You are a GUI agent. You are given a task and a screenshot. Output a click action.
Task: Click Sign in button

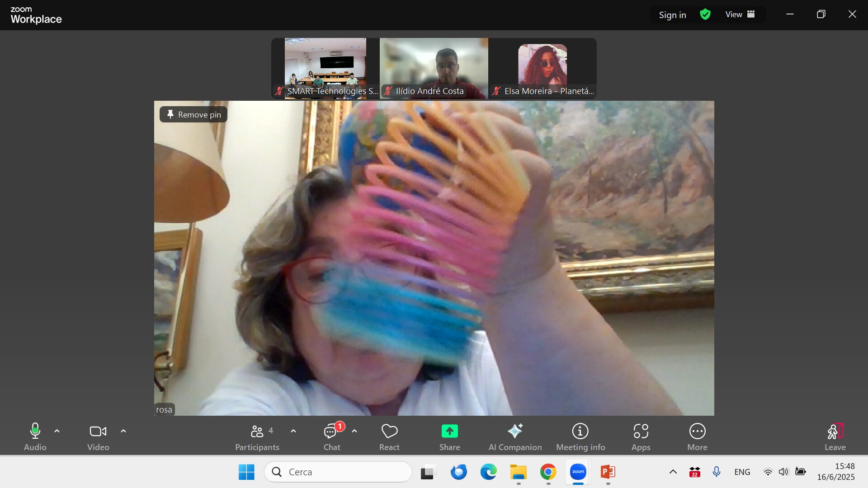pyautogui.click(x=672, y=14)
